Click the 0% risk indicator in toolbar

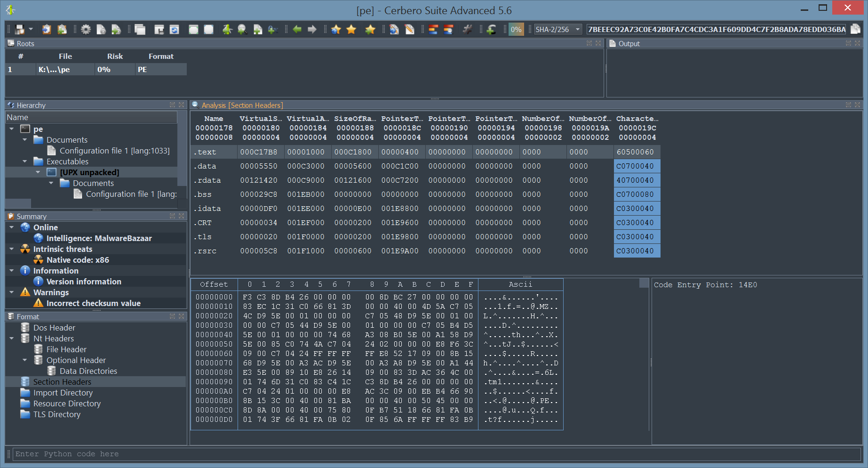click(x=516, y=30)
